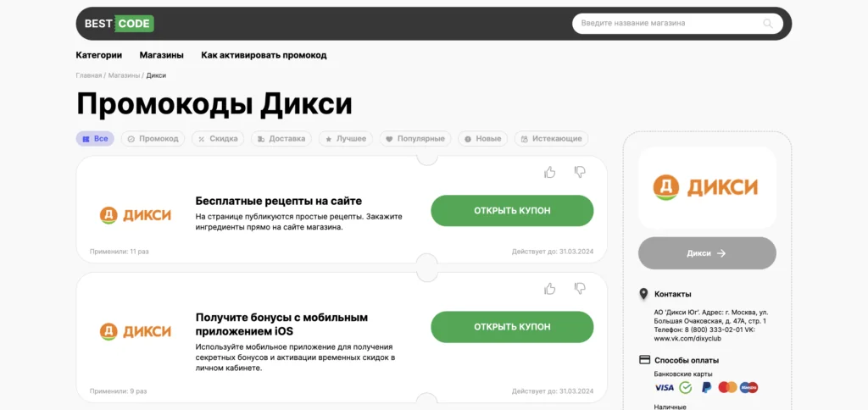Open Как активировать промокод page
868x410 pixels.
point(264,55)
